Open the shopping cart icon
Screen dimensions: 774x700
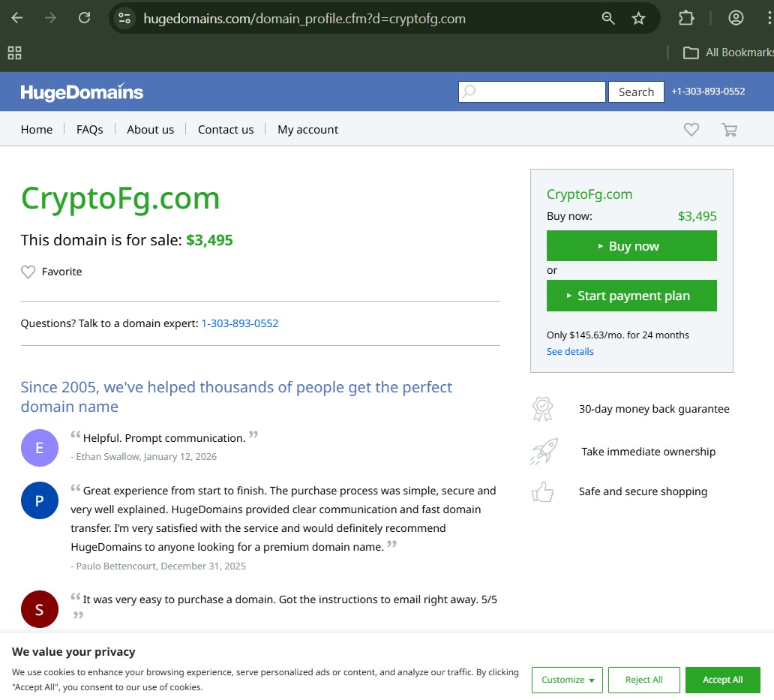(x=729, y=130)
